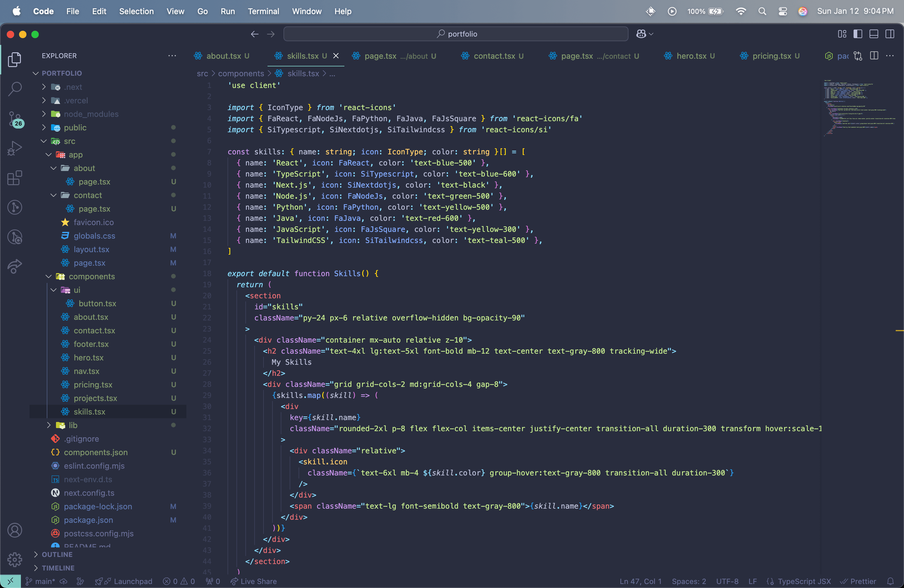Open the editor More Actions ellipsis

tap(890, 56)
